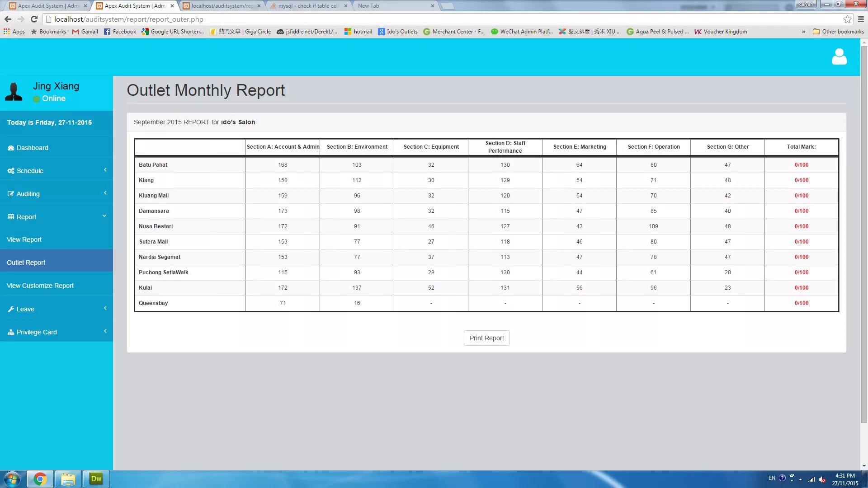The height and width of the screenshot is (488, 868).
Task: Click the user avatar icon top left
Action: pos(14,92)
